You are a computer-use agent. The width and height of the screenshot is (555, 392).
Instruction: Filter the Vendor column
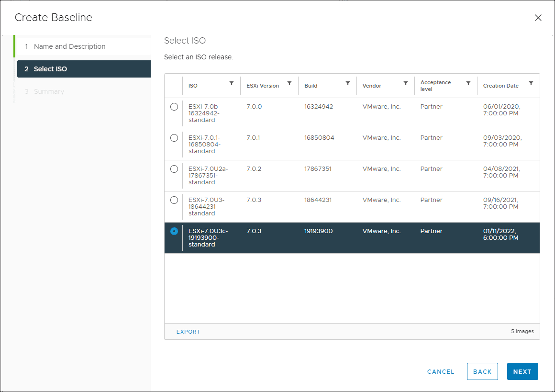click(x=406, y=83)
